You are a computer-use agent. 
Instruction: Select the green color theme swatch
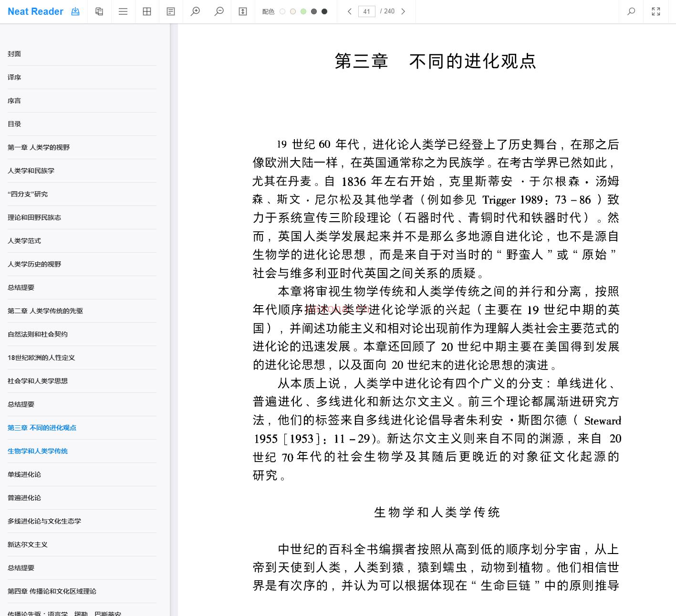coord(303,11)
